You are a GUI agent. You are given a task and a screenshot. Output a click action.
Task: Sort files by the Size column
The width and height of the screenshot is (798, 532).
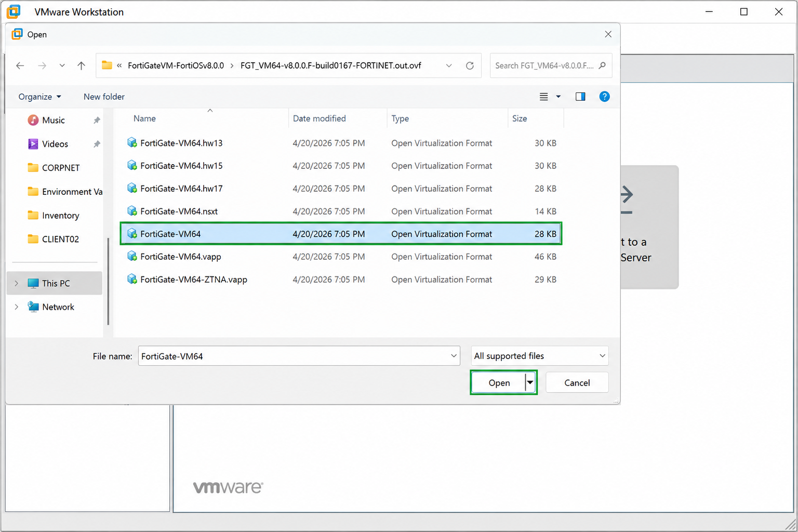[520, 118]
